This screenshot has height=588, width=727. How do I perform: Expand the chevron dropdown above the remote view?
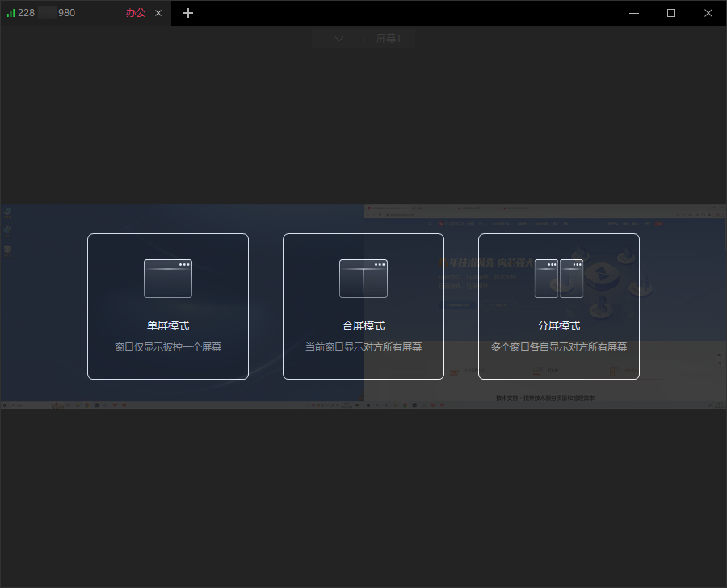tap(339, 38)
